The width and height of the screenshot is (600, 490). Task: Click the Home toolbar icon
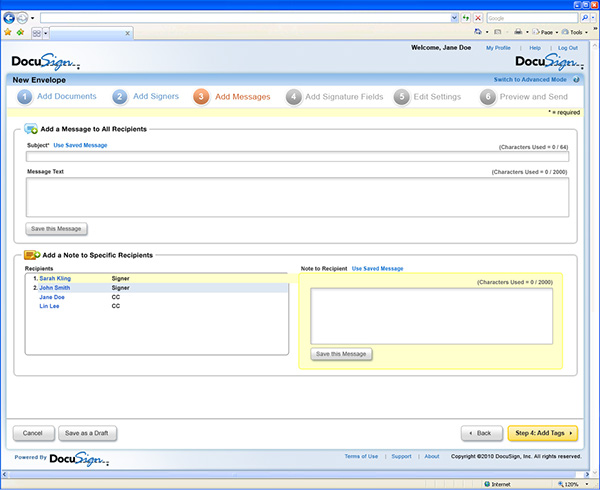(478, 32)
